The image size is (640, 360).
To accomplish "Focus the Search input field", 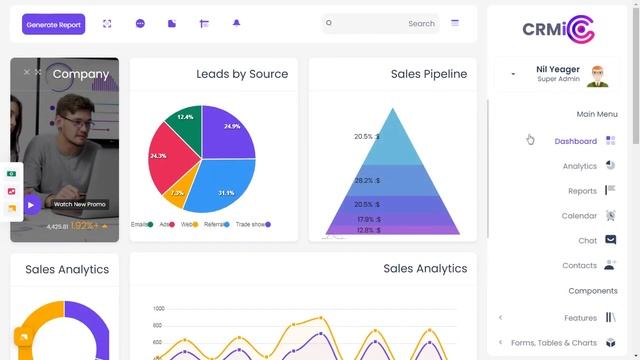I will coord(380,24).
